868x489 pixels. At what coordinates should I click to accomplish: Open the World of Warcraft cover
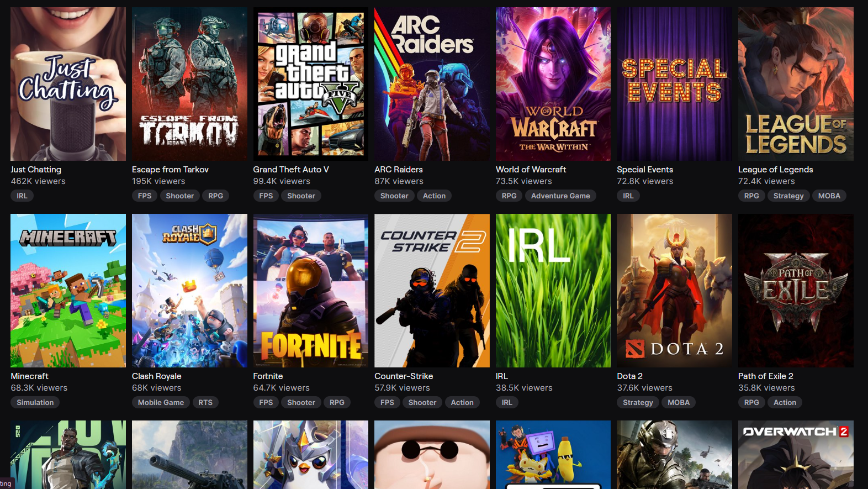tap(553, 84)
